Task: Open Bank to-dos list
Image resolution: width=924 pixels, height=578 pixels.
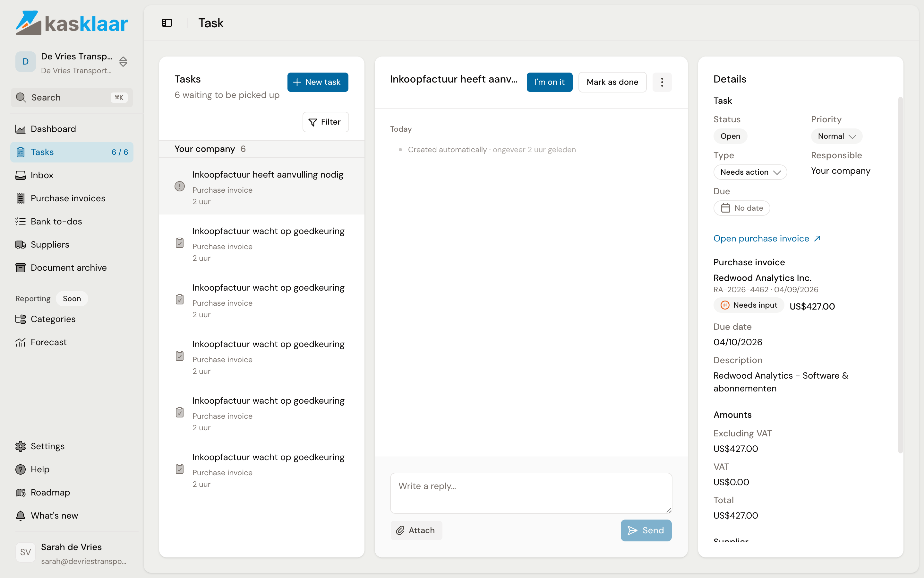Action: click(x=72, y=221)
